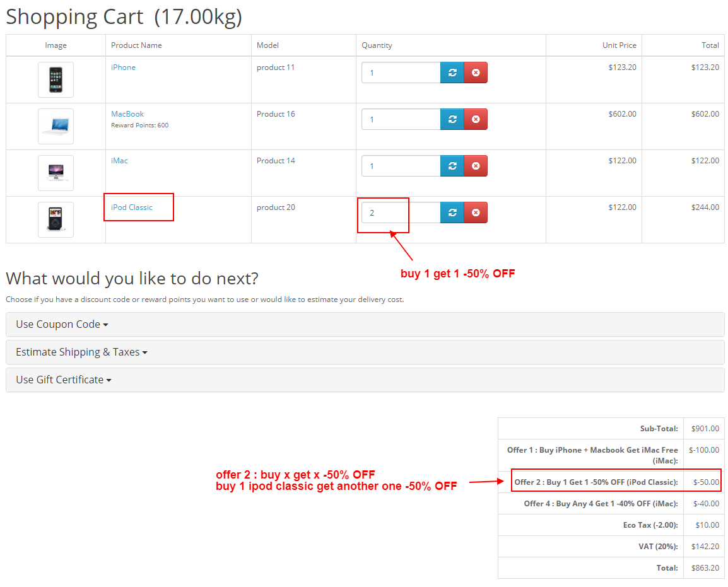This screenshot has height=587, width=728.
Task: Select the iMac quantity field
Action: pyautogui.click(x=401, y=166)
